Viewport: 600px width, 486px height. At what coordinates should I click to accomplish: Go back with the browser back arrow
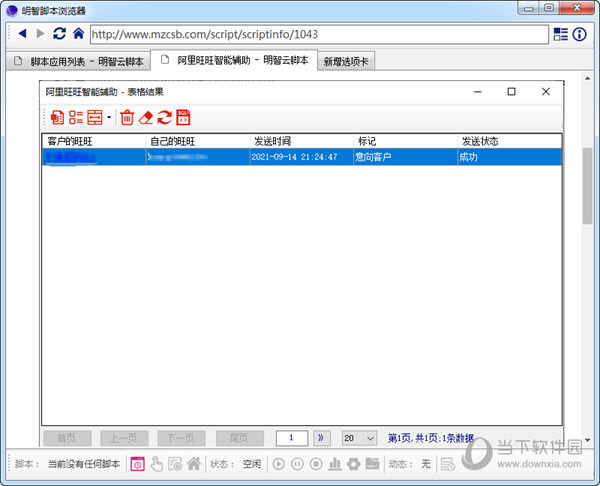click(x=23, y=34)
